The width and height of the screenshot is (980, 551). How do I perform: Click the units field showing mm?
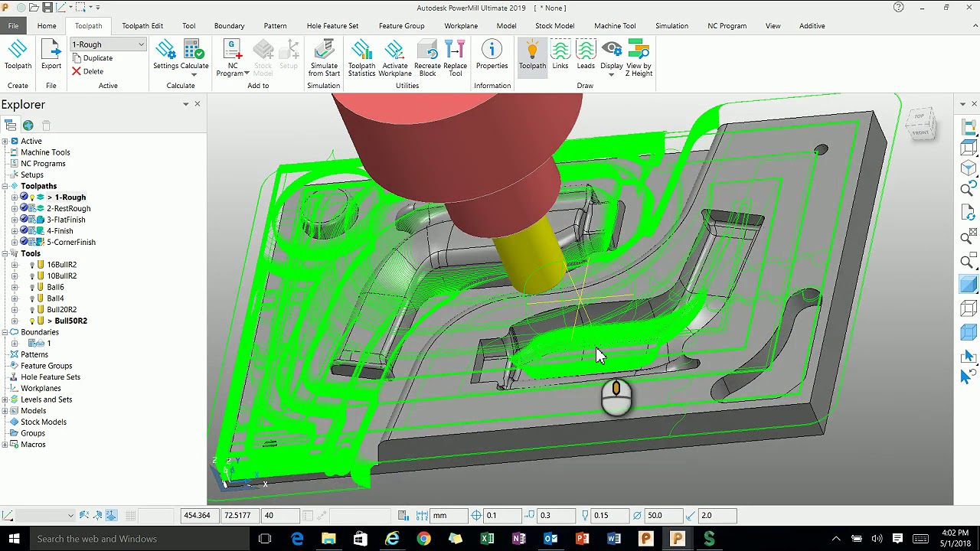(449, 516)
